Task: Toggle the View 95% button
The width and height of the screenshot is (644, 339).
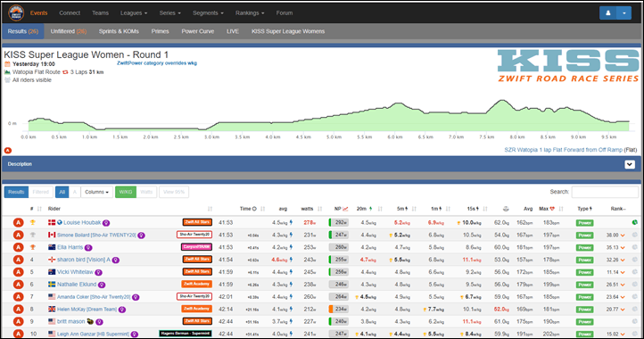Action: pos(174,192)
